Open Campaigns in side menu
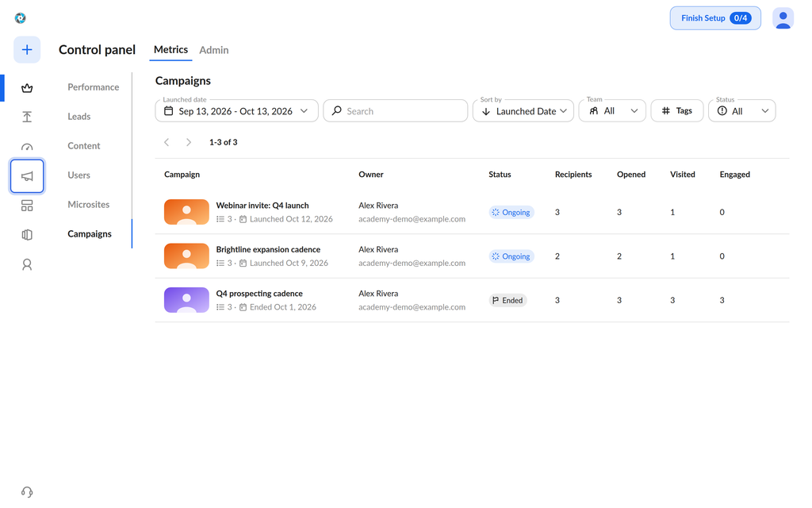Image resolution: width=812 pixels, height=508 pixels. pyautogui.click(x=90, y=234)
